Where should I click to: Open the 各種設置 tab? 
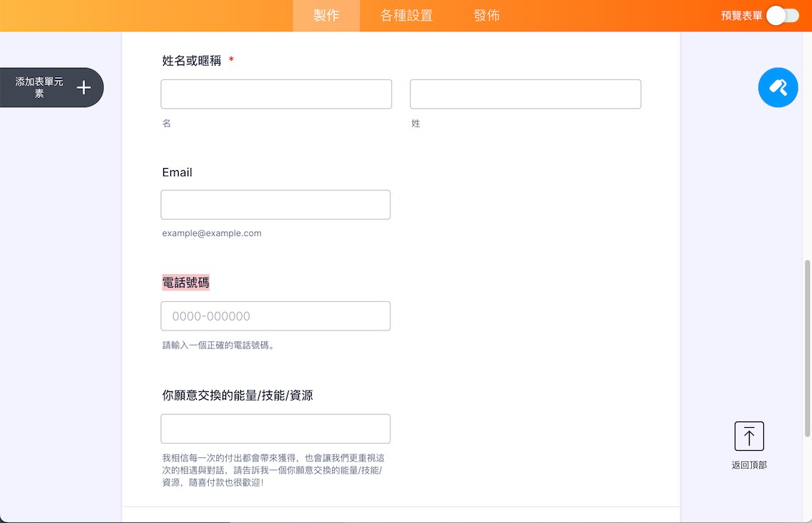pyautogui.click(x=406, y=16)
